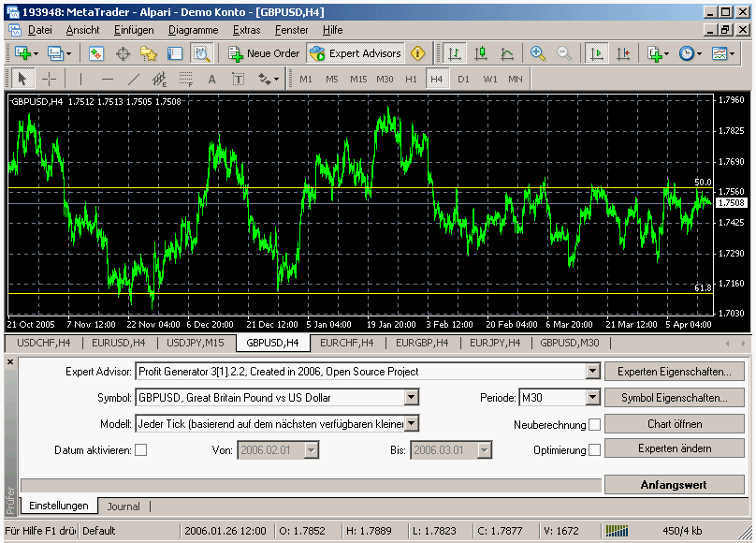This screenshot has width=756, height=543.
Task: Click the Experten Eigenschaften button
Action: point(674,372)
